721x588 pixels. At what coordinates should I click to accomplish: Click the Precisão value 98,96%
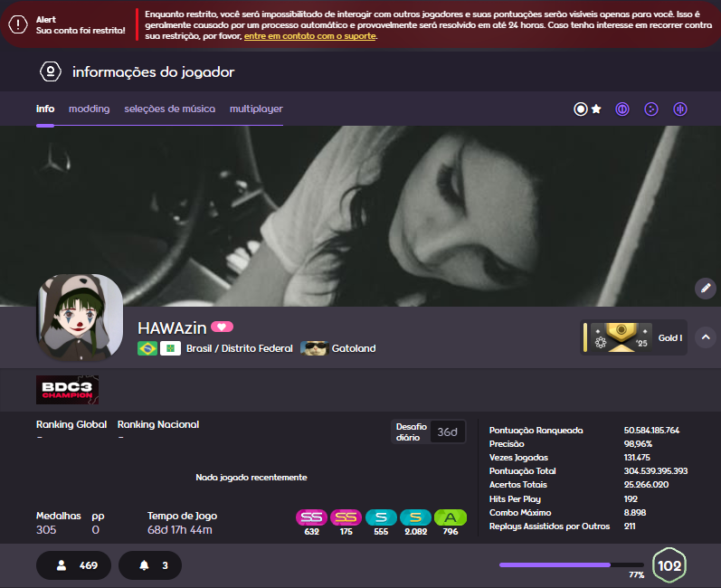point(638,443)
